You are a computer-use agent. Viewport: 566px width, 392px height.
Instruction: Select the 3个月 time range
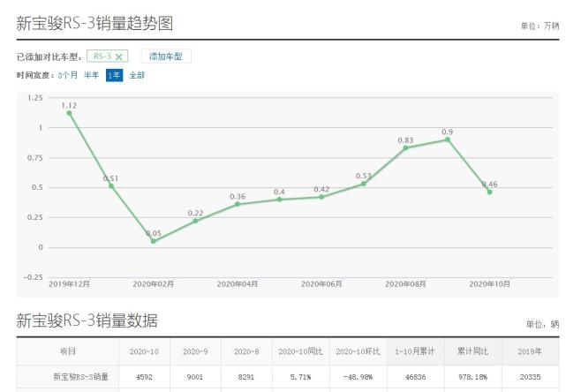67,75
